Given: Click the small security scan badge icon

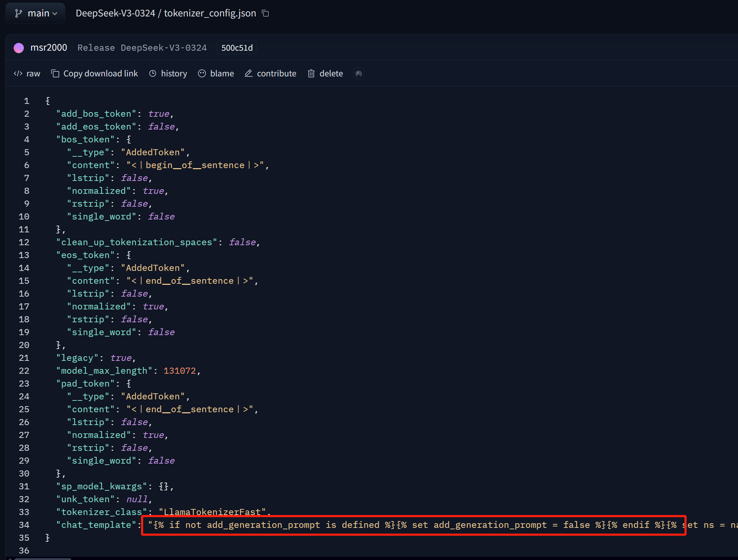Looking at the screenshot, I should [x=359, y=74].
